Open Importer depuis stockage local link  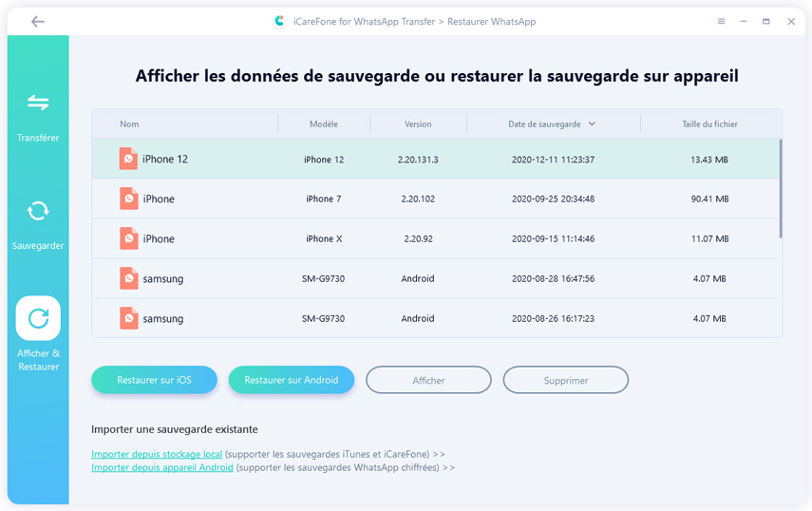[157, 454]
